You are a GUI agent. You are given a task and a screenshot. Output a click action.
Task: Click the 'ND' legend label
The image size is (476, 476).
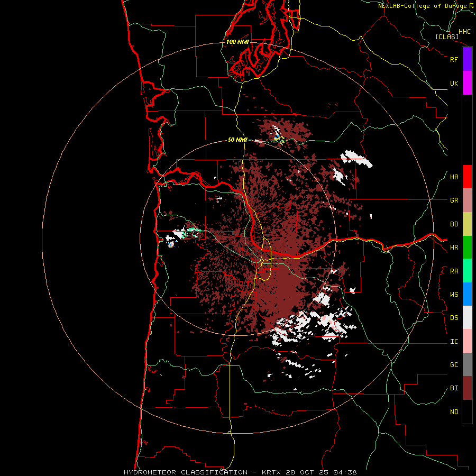pyautogui.click(x=454, y=412)
